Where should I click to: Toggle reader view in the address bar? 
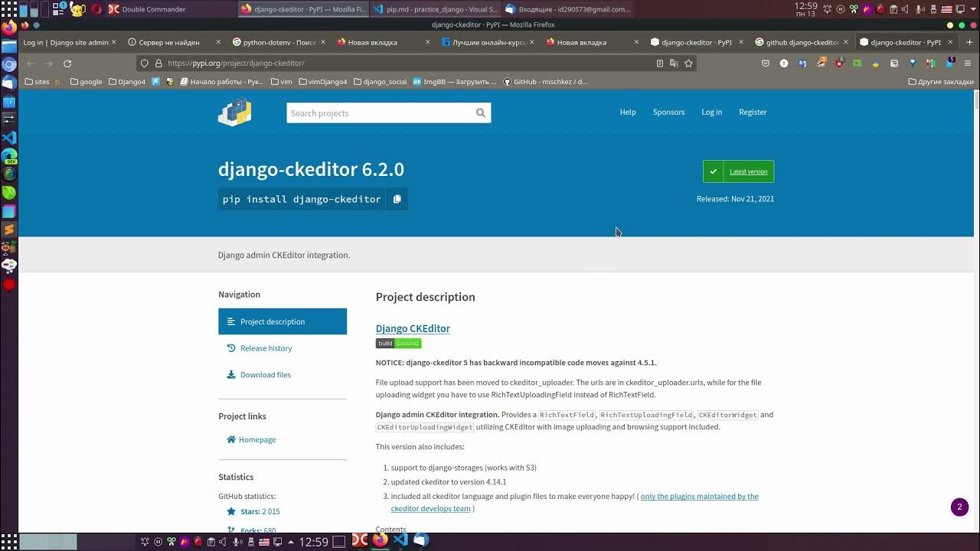tap(660, 64)
